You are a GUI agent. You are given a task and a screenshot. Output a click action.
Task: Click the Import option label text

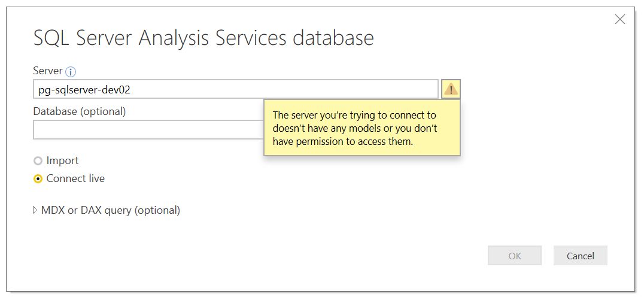(62, 160)
